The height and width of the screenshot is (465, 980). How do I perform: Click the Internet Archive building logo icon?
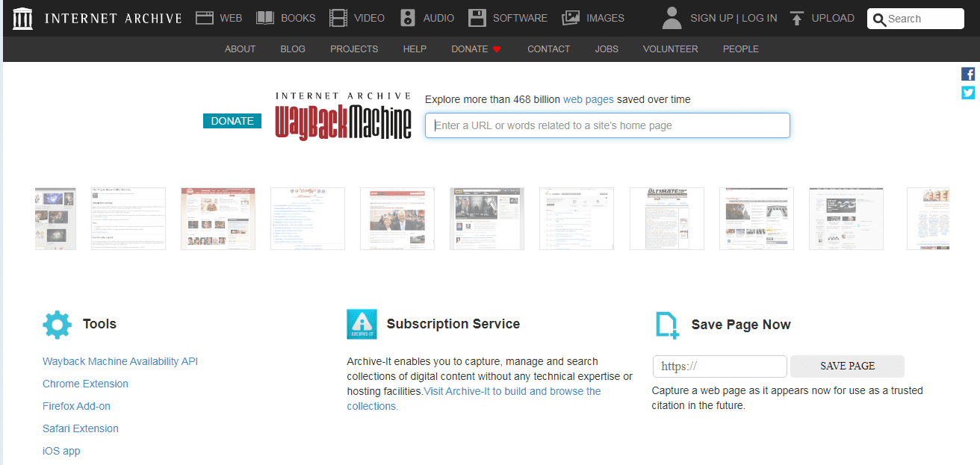coord(23,19)
